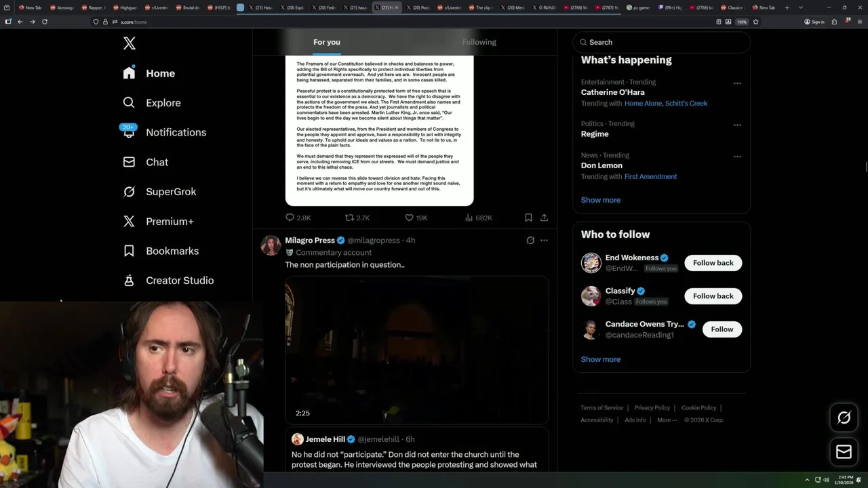Open more options for Don Lemon trend
Screen dimensions: 868x488
click(x=737, y=157)
